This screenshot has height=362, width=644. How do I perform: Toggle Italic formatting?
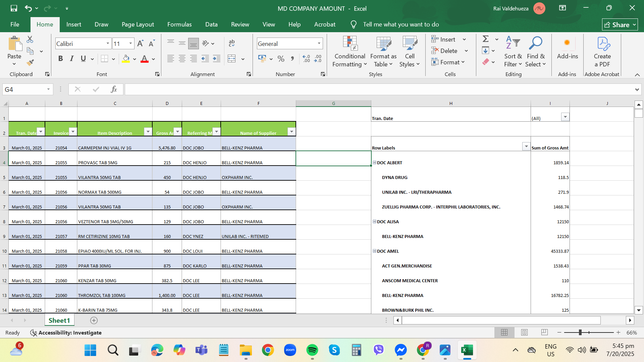click(x=72, y=59)
